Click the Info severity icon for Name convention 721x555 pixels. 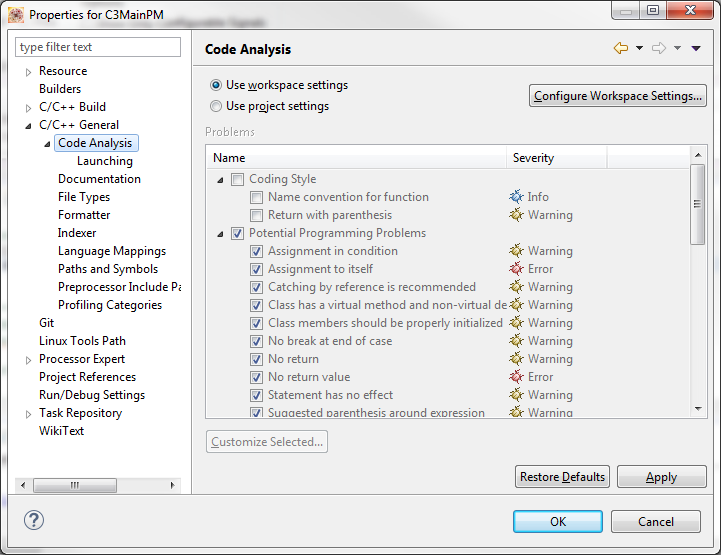[516, 197]
